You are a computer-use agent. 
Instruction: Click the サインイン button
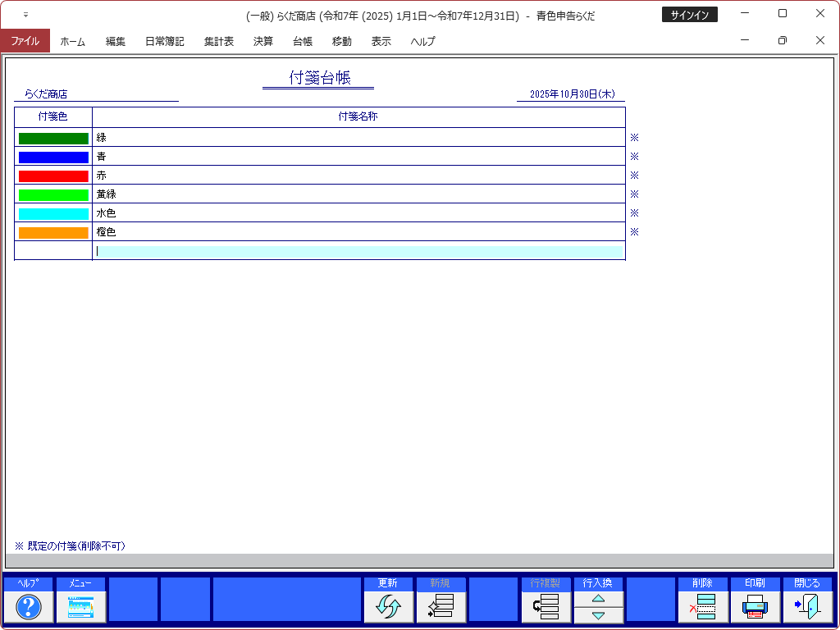689,15
